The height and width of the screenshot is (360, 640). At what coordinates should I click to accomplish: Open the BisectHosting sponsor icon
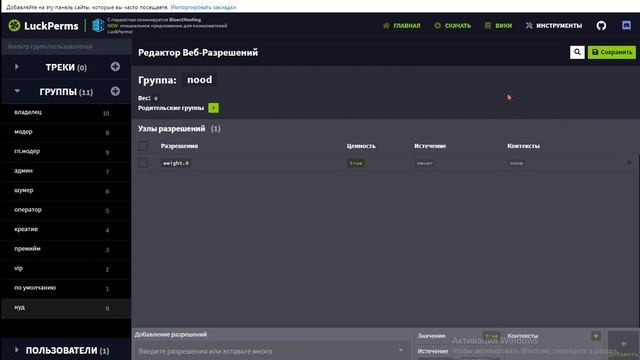click(98, 25)
